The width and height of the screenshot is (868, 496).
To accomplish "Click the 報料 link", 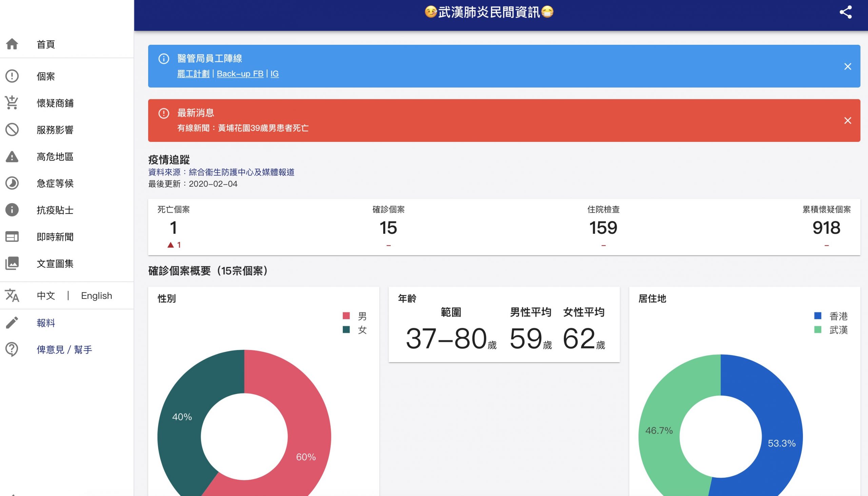I will pyautogui.click(x=46, y=323).
